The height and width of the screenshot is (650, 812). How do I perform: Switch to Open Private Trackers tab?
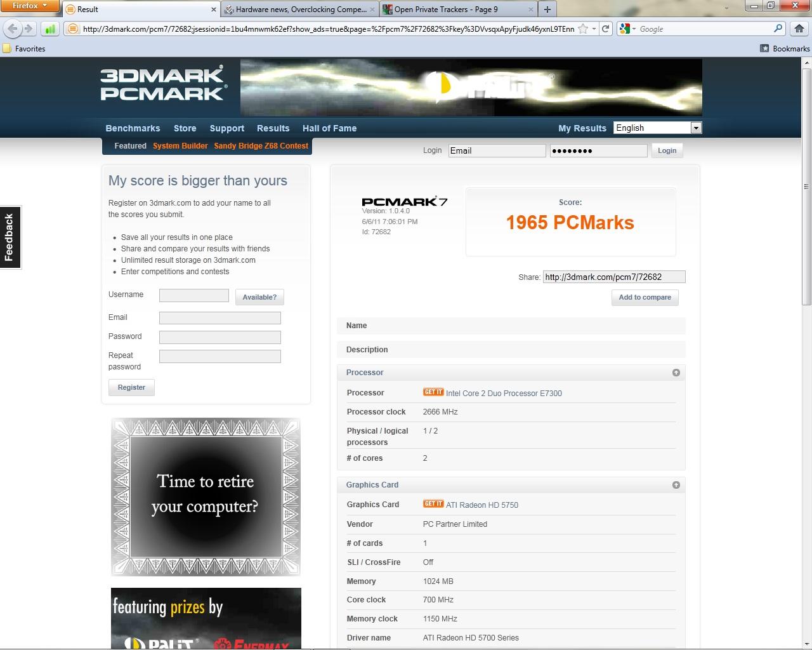click(x=458, y=10)
